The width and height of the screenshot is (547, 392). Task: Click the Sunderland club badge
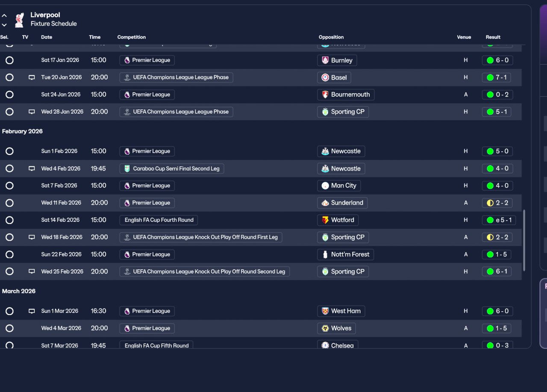(325, 203)
